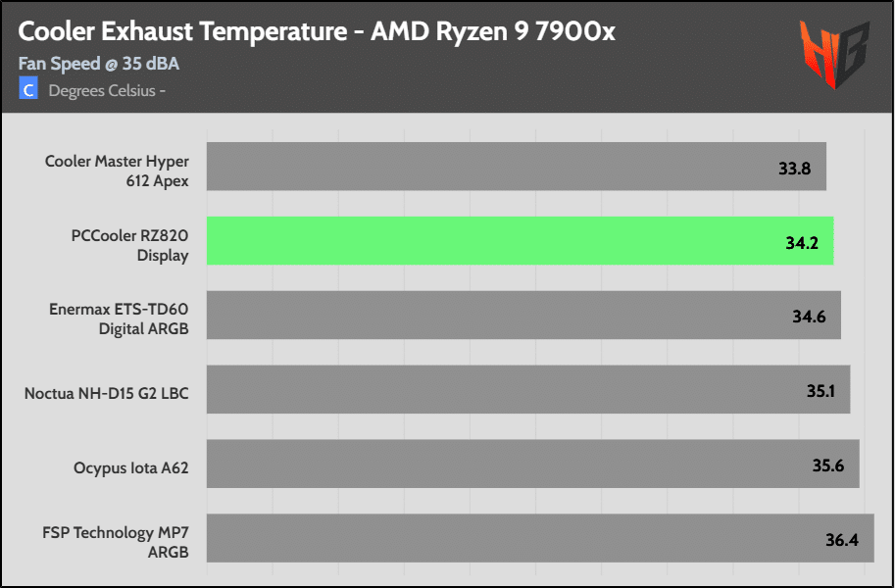This screenshot has height=588, width=895.
Task: Click the Cooler Master Hyper 612 Apex label
Action: click(117, 171)
